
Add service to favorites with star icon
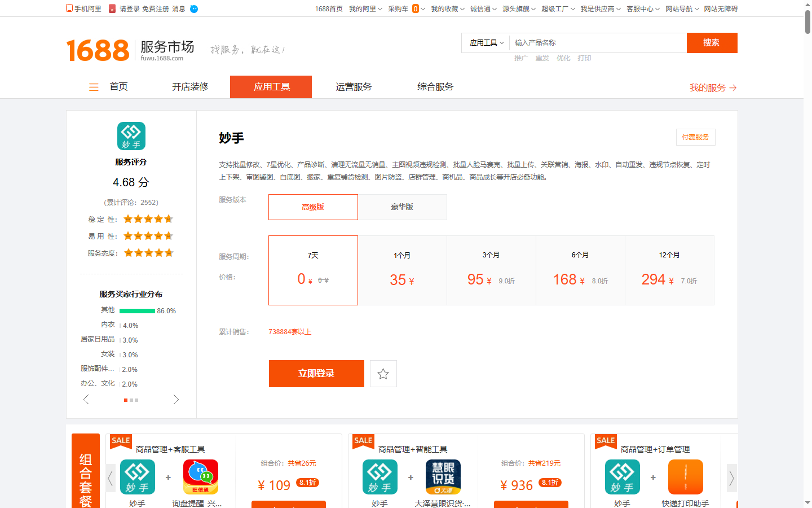pos(383,374)
